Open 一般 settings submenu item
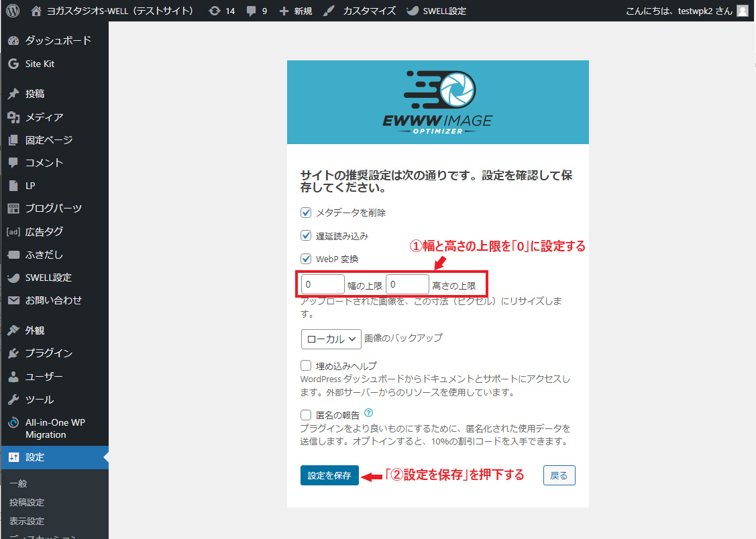This screenshot has width=756, height=539. pyautogui.click(x=18, y=483)
